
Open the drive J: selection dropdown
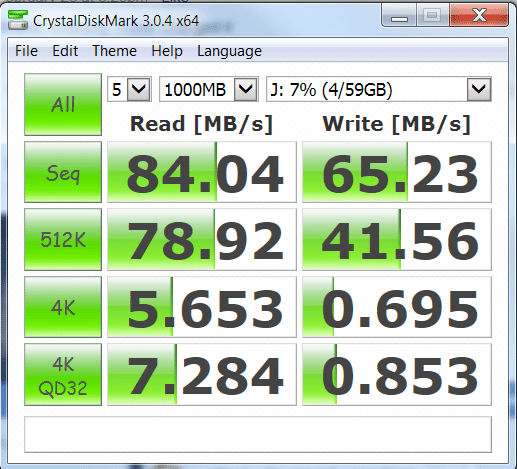[379, 89]
